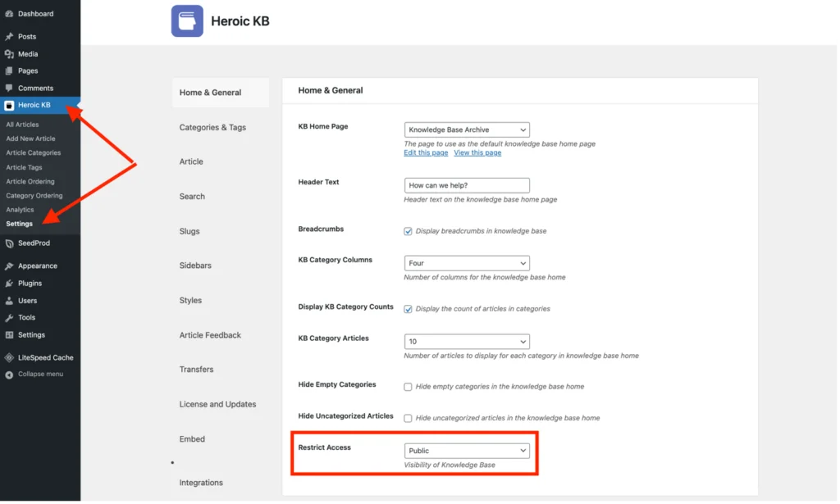Toggle Display the count of articles checkbox
This screenshot has width=840, height=504.
pos(409,310)
